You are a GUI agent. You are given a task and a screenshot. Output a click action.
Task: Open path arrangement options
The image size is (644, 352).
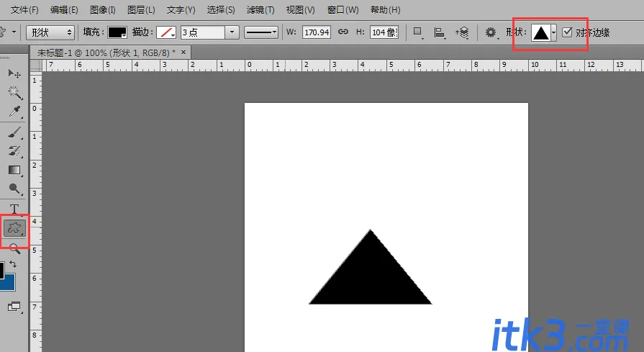point(462,32)
